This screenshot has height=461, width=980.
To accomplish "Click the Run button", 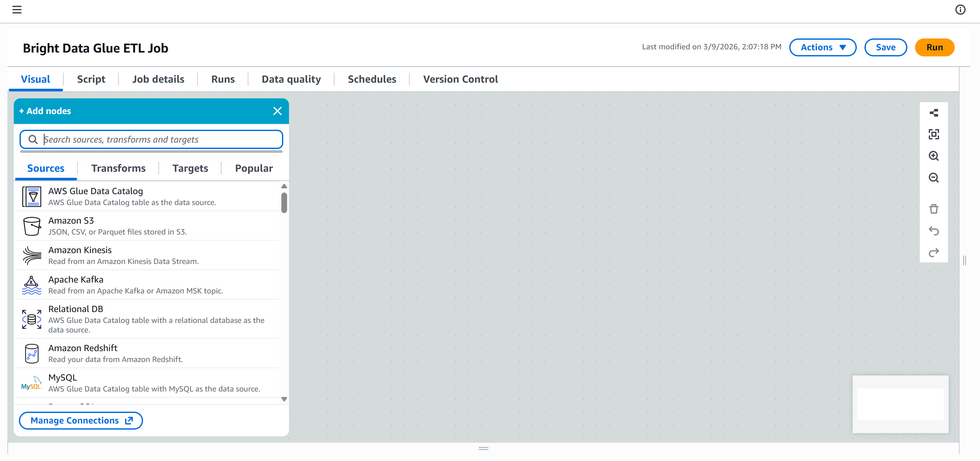I will (x=935, y=47).
